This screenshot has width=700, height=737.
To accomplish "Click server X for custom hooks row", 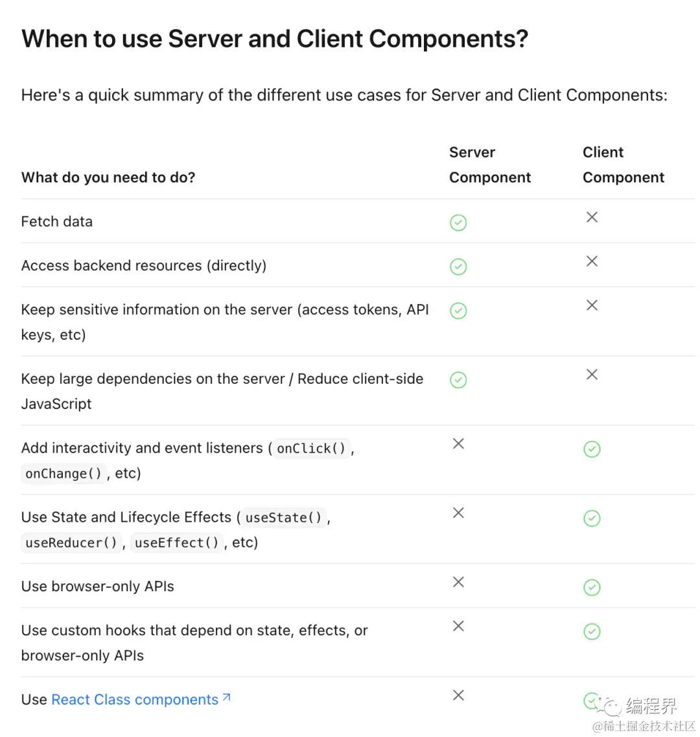I will pos(458,626).
